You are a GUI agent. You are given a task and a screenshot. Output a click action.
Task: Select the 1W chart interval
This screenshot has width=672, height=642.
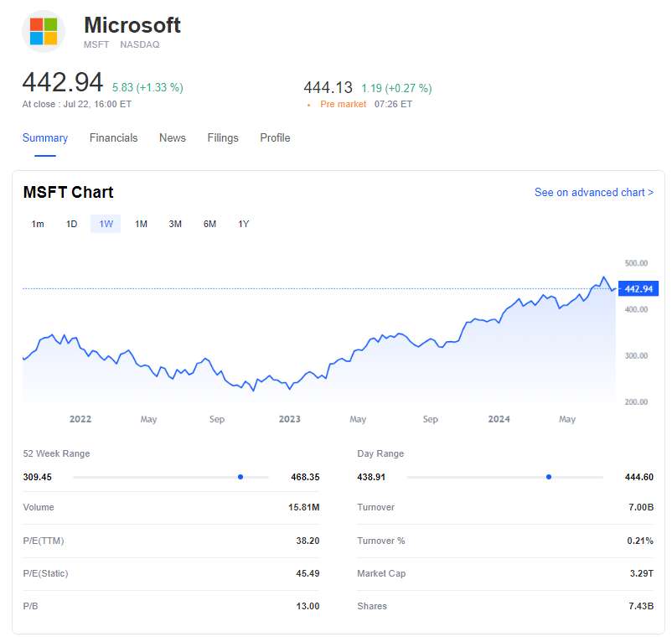(106, 224)
